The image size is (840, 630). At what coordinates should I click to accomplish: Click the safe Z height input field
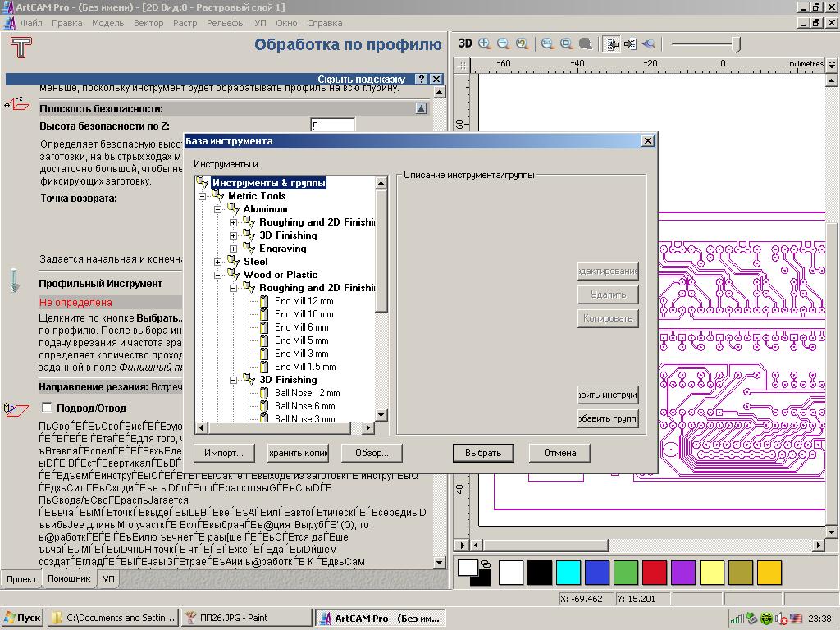tap(333, 126)
